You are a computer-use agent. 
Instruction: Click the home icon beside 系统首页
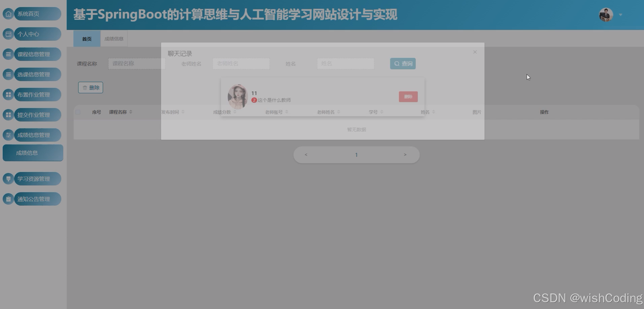point(8,14)
